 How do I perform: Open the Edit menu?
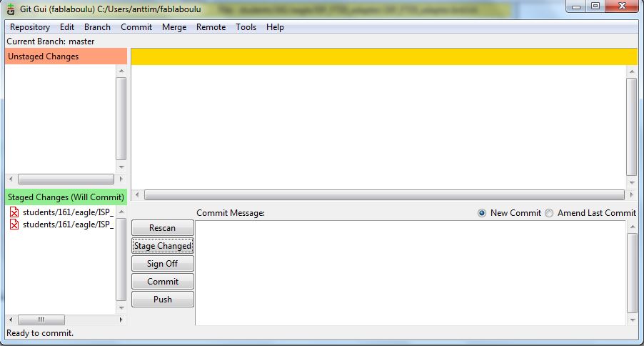[x=67, y=27]
